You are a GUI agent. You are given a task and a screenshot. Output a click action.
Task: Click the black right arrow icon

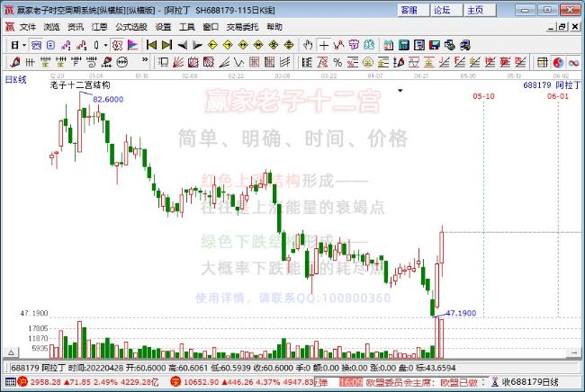coord(197,45)
